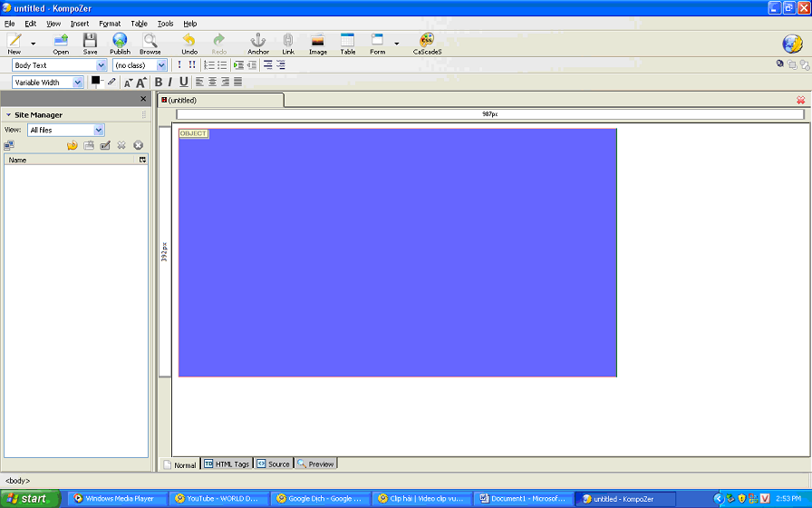Click the Name column header
Screen dimensions: 812x508
point(72,160)
